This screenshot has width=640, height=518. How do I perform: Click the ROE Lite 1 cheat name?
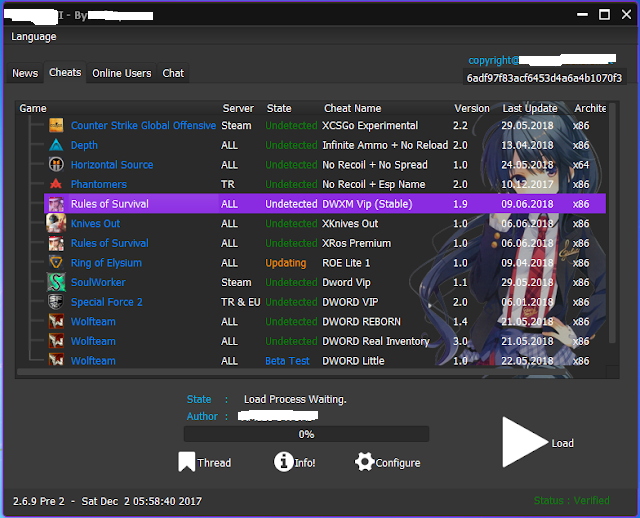[x=346, y=262]
